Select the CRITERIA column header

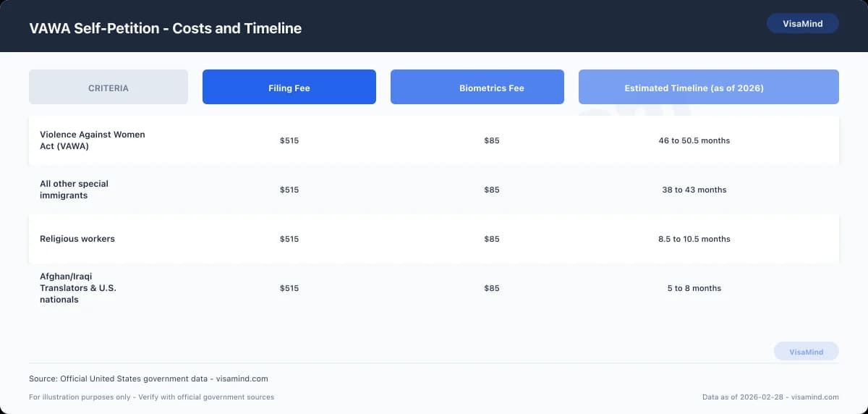tap(109, 88)
